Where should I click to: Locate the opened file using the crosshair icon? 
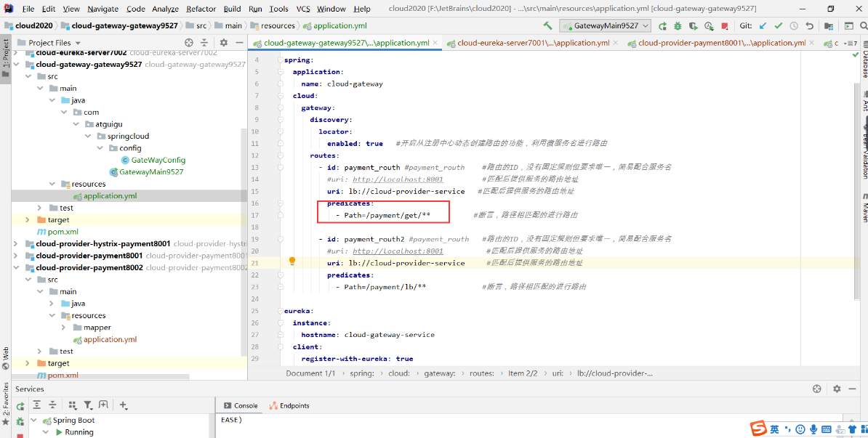189,43
